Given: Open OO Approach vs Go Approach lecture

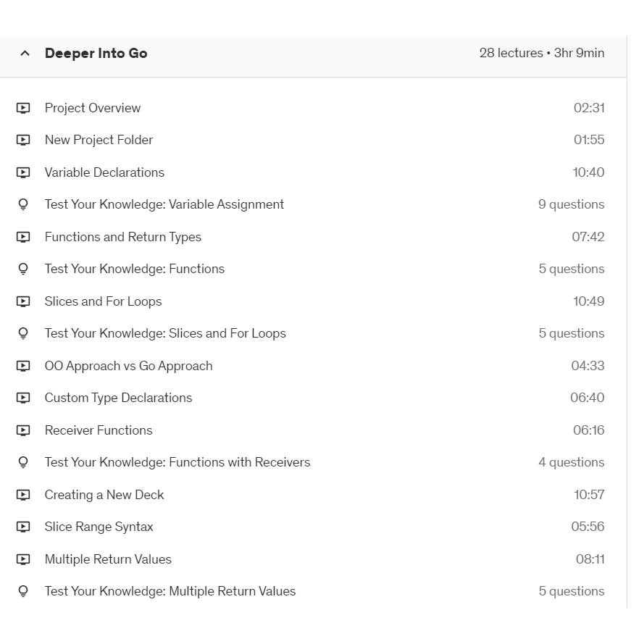Looking at the screenshot, I should [x=128, y=366].
